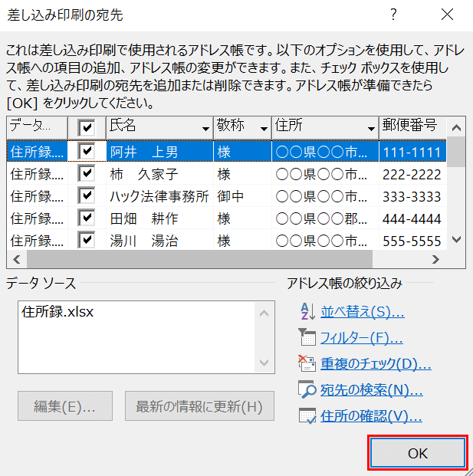Uncheck the recipient 湯川 湯治
This screenshot has width=473, height=476.
click(x=87, y=240)
